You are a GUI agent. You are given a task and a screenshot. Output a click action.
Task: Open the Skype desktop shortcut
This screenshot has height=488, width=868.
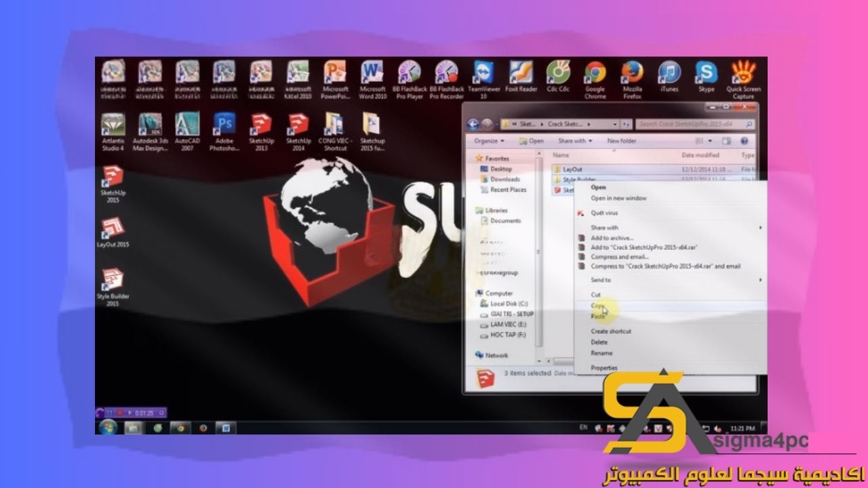click(x=707, y=76)
